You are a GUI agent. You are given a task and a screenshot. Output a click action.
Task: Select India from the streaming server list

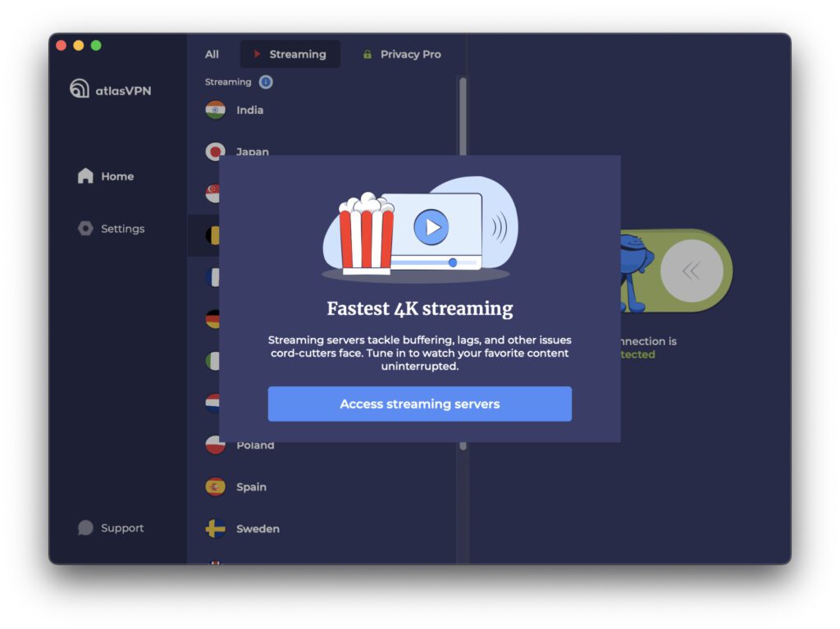(238, 110)
